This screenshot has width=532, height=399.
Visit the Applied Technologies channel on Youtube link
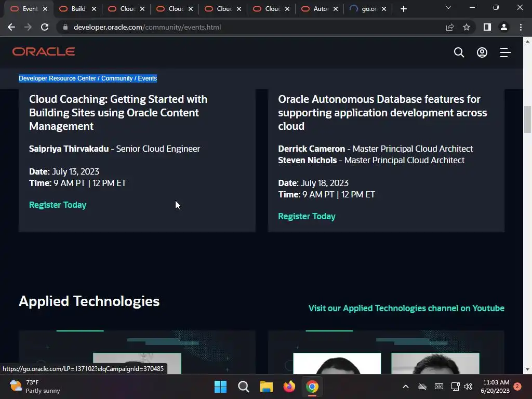(406, 308)
